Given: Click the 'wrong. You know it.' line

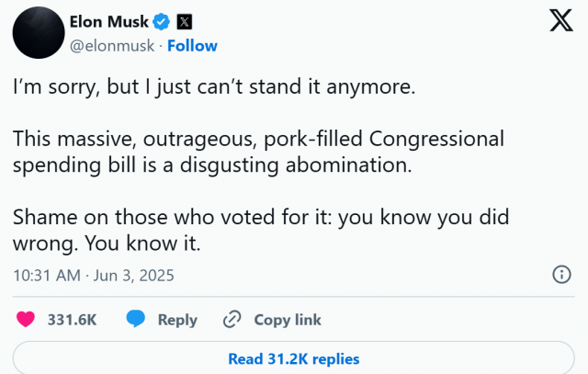Looking at the screenshot, I should (107, 244).
